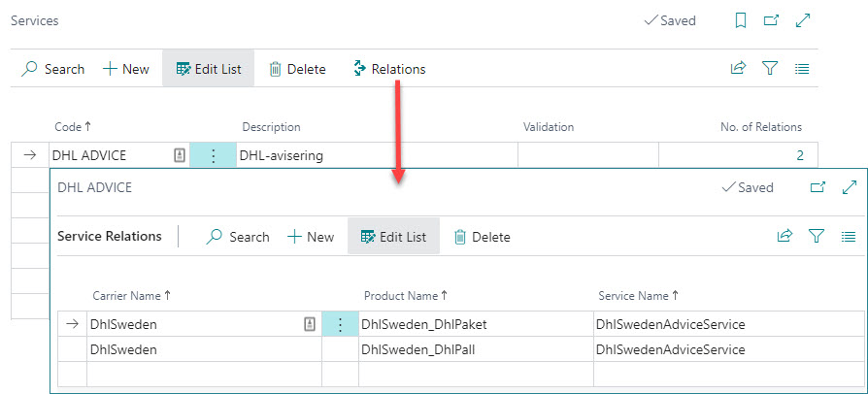Open the filter pane in Service Relations
Image resolution: width=868 pixels, height=394 pixels.
[817, 236]
